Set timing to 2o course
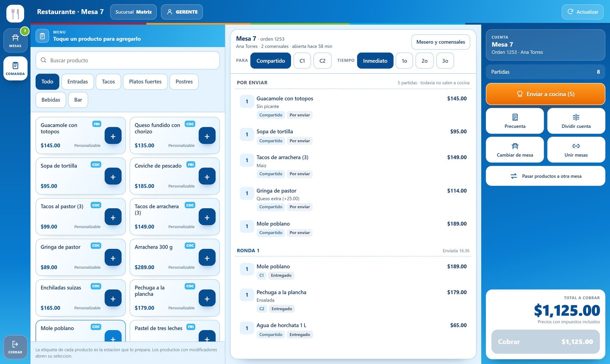Viewport: 610px width, 364px height. (x=425, y=61)
